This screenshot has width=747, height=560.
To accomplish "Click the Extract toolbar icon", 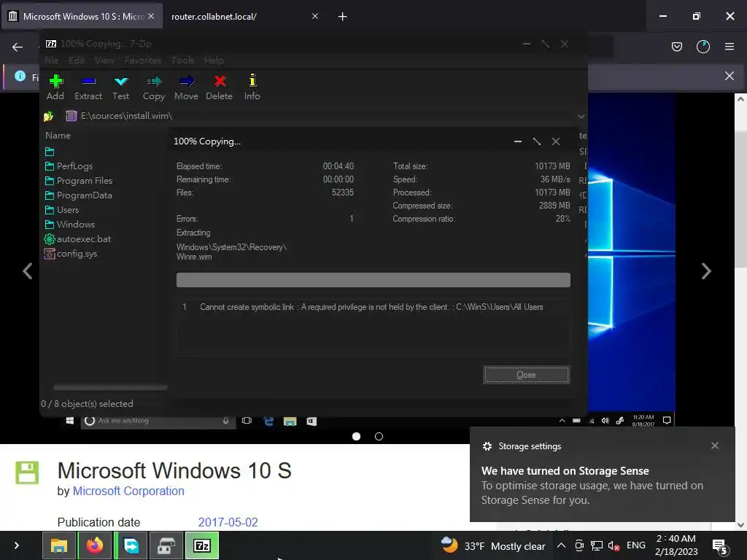I will pyautogui.click(x=88, y=87).
